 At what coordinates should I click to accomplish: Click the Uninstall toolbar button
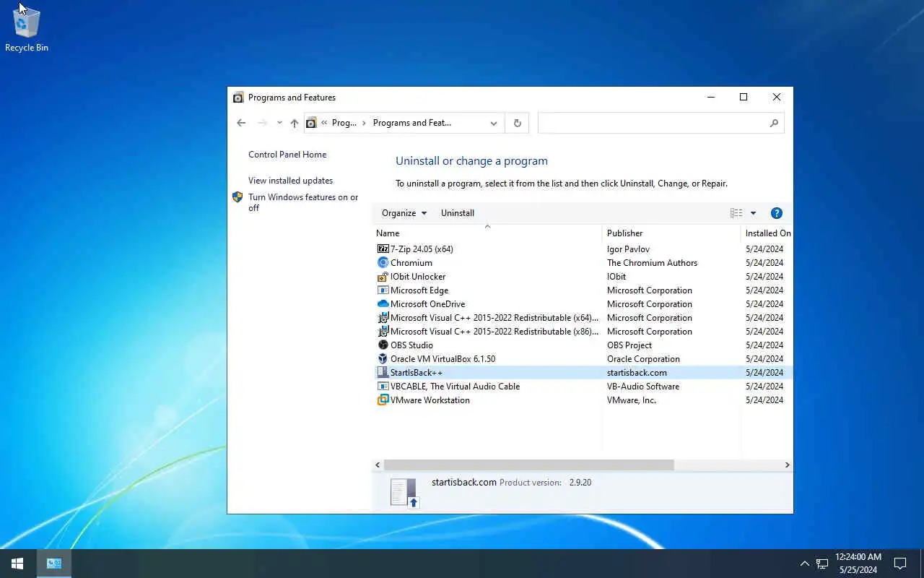point(458,213)
